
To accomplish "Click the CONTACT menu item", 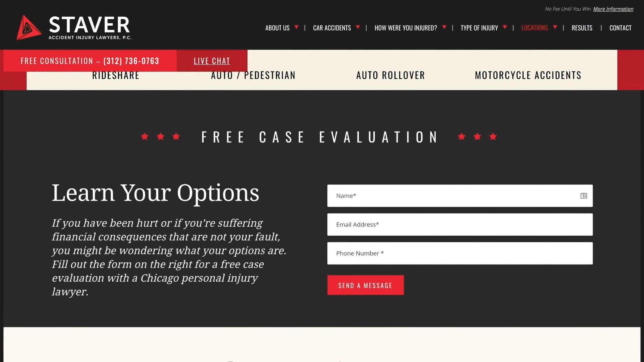I will pos(620,27).
